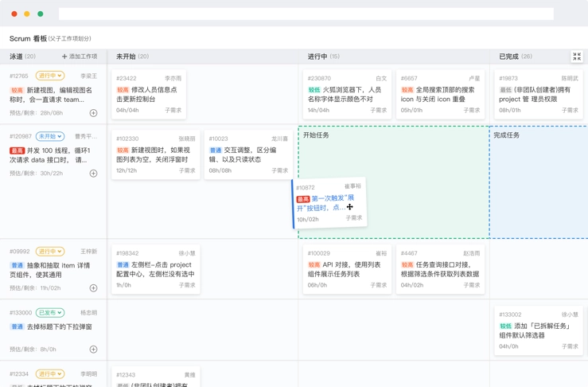The image size is (588, 387).
Task: Click the 已完成 column header
Action: pos(516,57)
